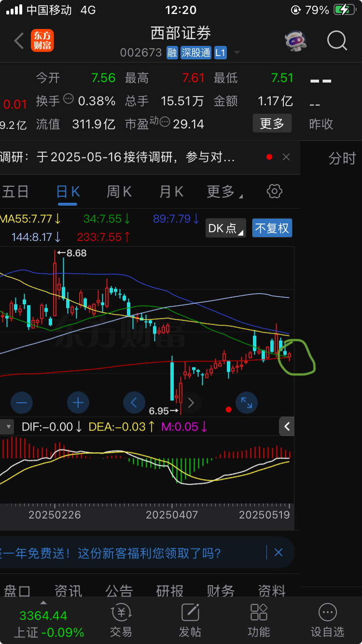This screenshot has height=644, width=362.
Task: Open the 东方财富 logo icon
Action: click(x=42, y=41)
